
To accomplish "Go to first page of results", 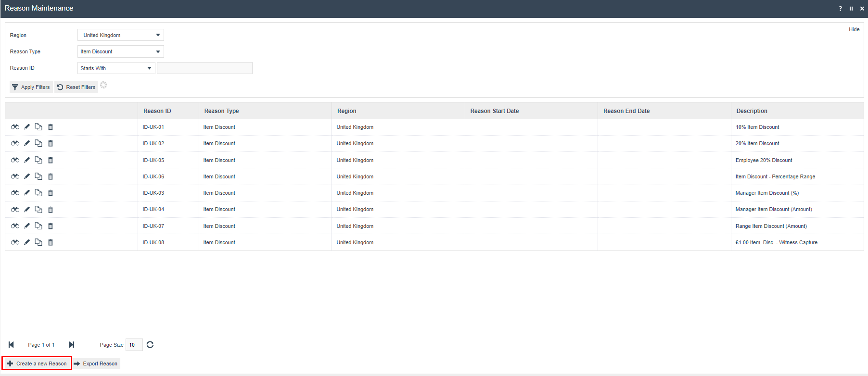I will (x=11, y=345).
